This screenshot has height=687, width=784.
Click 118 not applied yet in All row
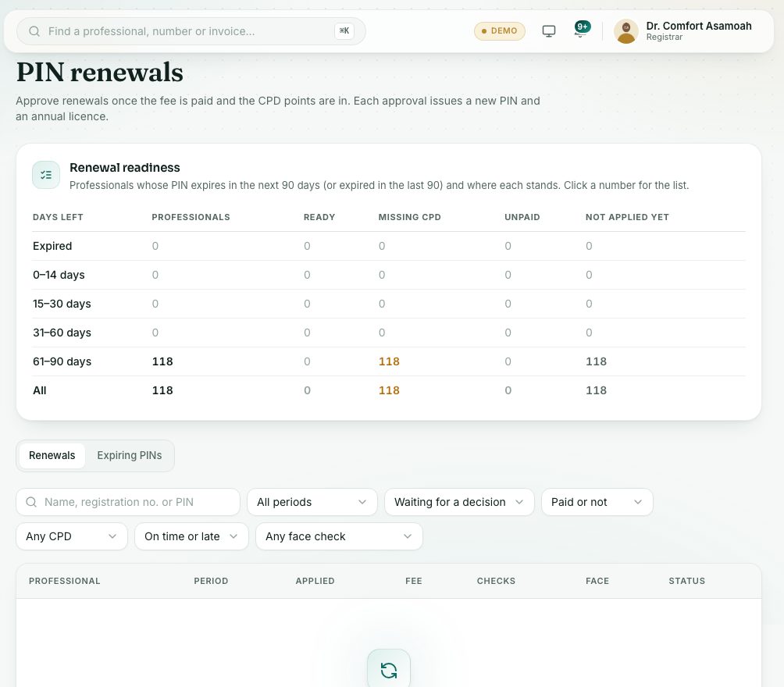596,390
